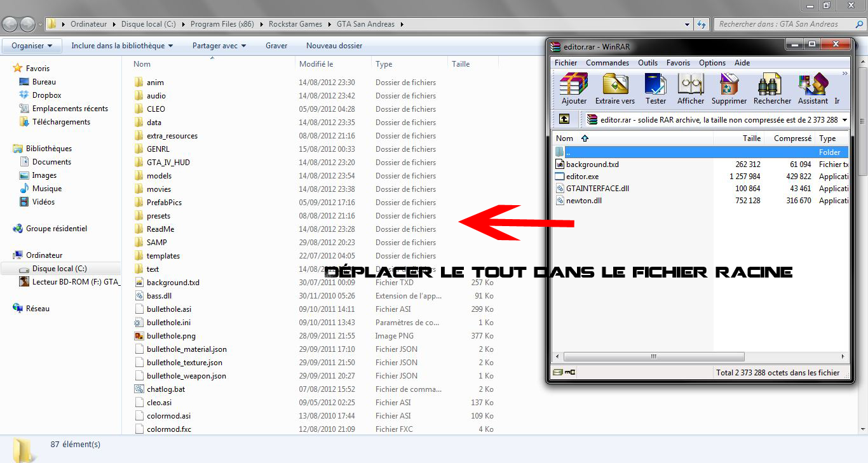Expand WinRAR archive path dropdown
Screen dimensions: 868x463
coord(844,119)
